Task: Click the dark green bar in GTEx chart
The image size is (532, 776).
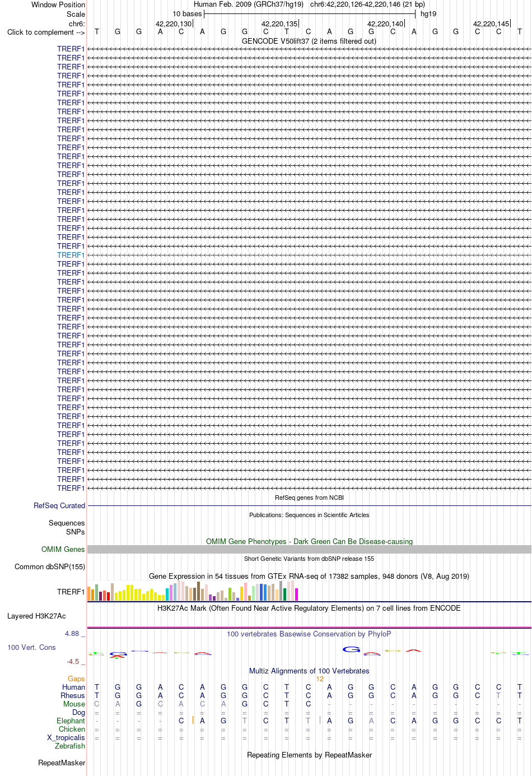Action: pyautogui.click(x=284, y=594)
